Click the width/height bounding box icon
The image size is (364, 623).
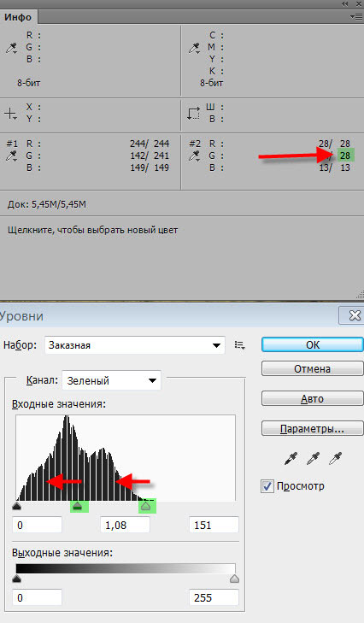(193, 114)
